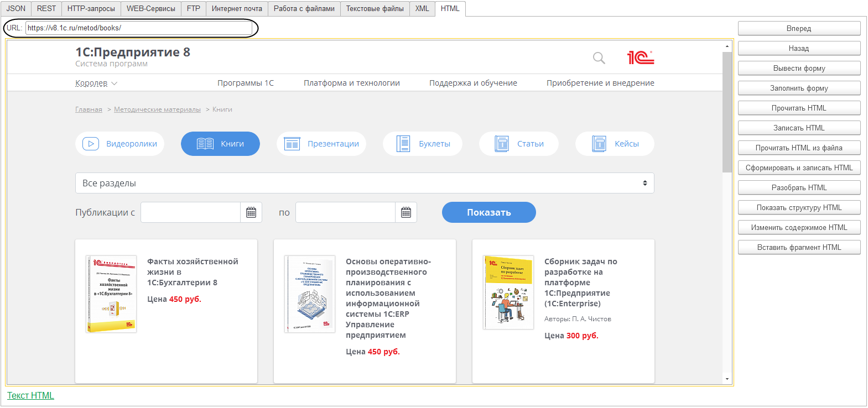Viewport: 868px width, 408px height.
Task: Switch to the REST tab
Action: (x=46, y=8)
